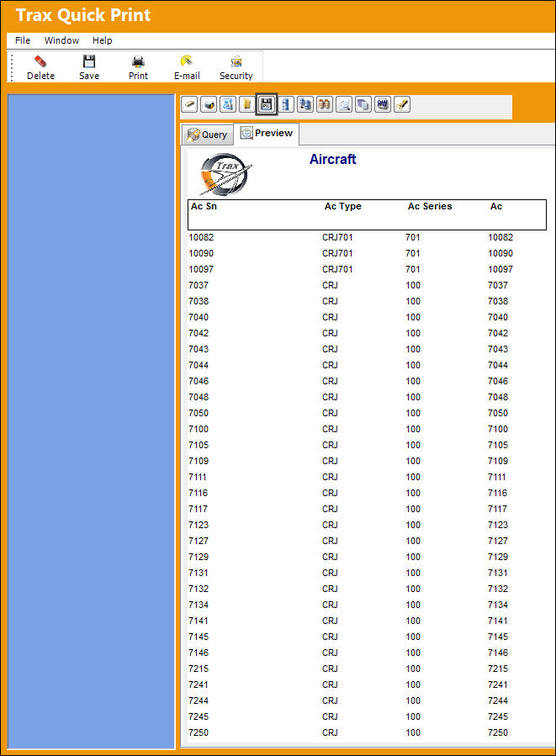Click 10097 in the rightmost Ac column
The height and width of the screenshot is (756, 556).
click(500, 269)
